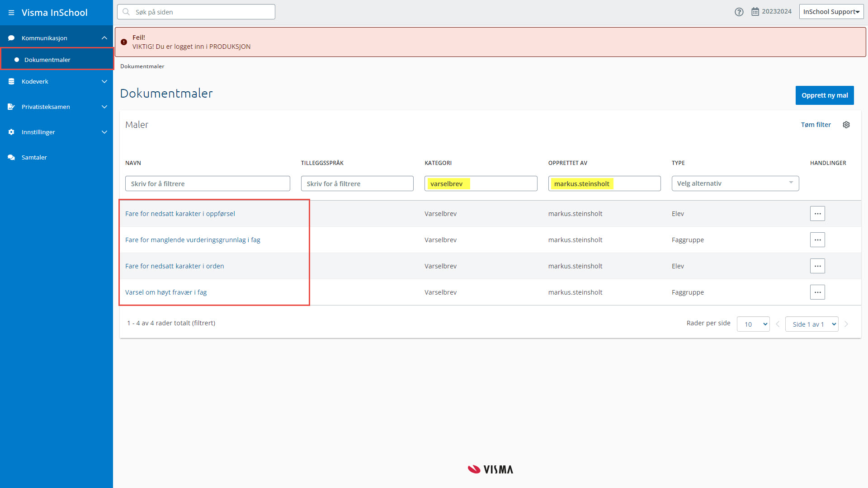Select Dokumentmaler in the sidebar
The width and height of the screenshot is (868, 488).
pos(47,60)
